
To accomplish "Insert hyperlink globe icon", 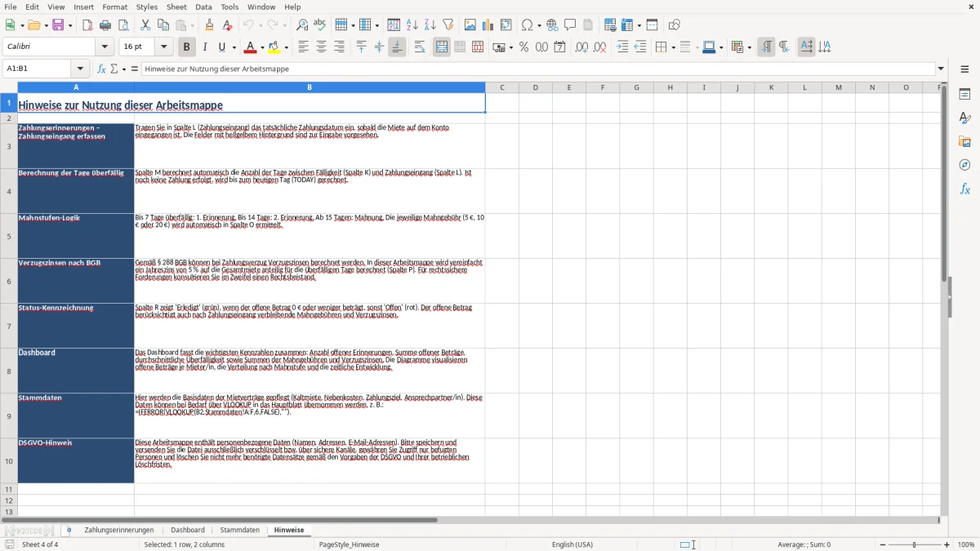I will (552, 25).
